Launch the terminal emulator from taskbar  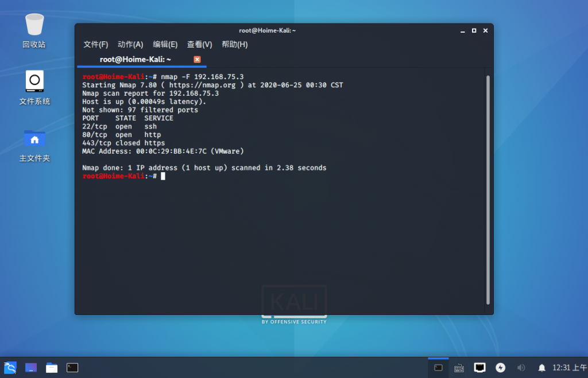(x=72, y=368)
